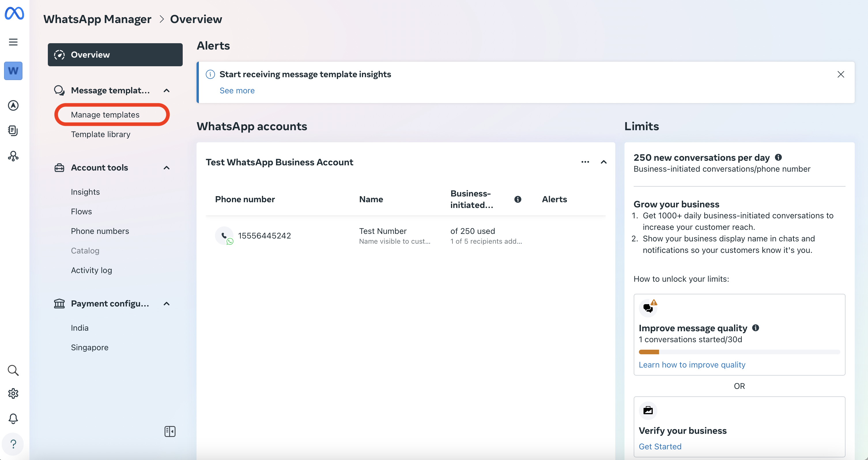
Task: Open the Overview menu item
Action: click(115, 54)
